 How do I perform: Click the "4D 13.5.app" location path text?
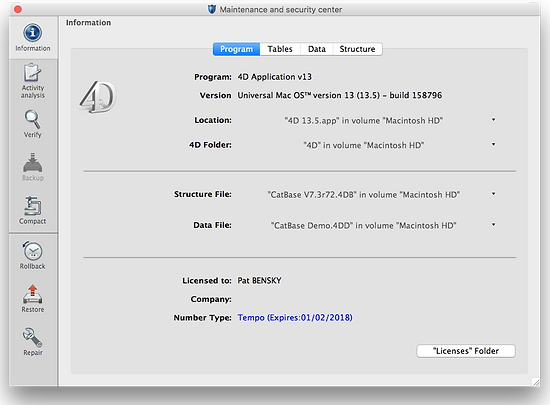tap(363, 121)
